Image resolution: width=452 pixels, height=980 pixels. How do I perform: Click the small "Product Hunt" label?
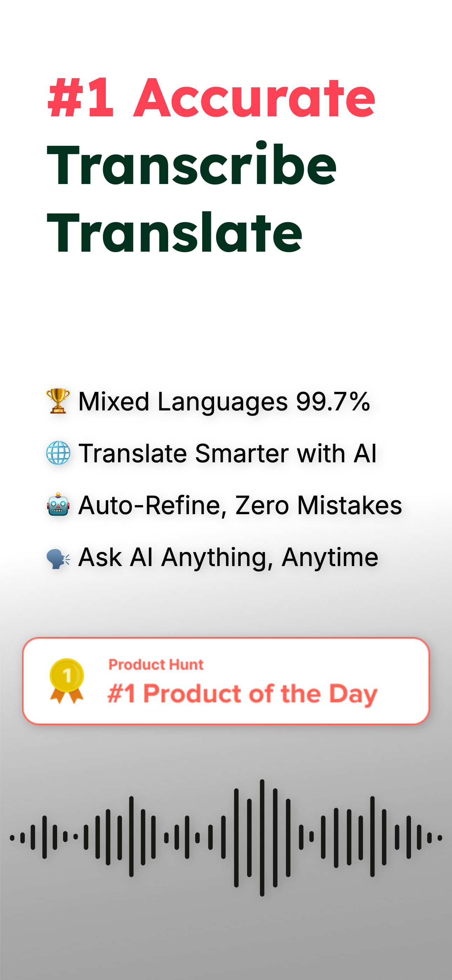[156, 664]
